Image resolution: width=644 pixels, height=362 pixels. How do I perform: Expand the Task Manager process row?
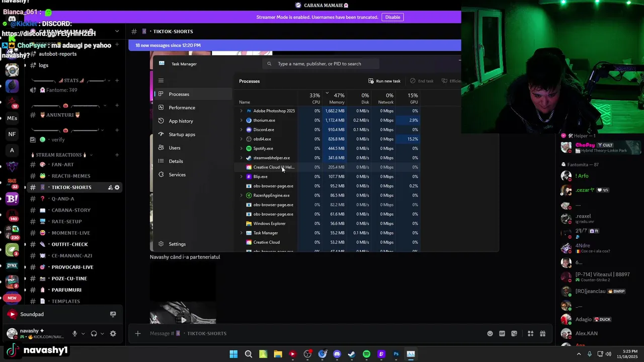pos(241,233)
